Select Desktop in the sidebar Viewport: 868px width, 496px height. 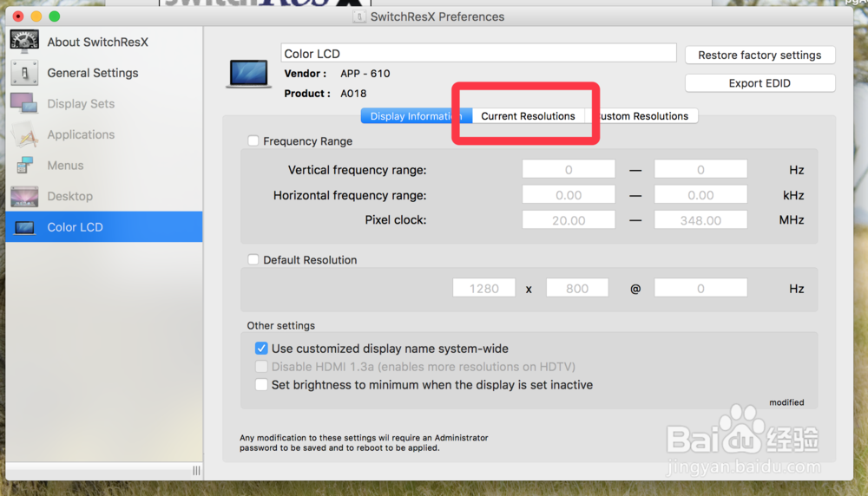click(104, 196)
